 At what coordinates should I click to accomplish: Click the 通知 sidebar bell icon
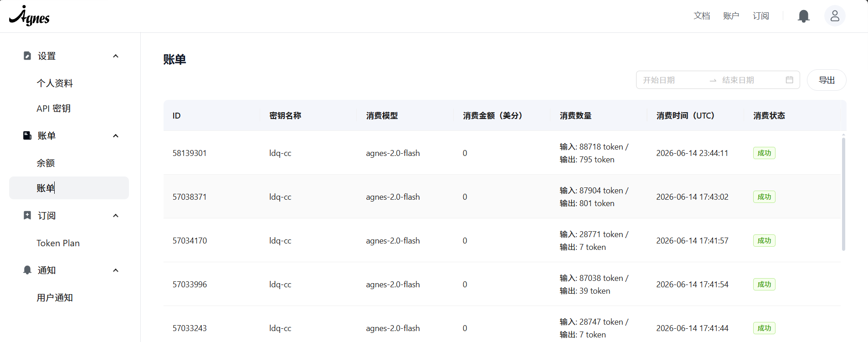pos(27,270)
